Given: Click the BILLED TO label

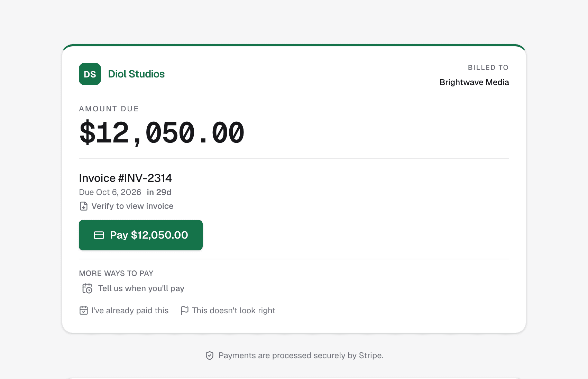Looking at the screenshot, I should coord(488,67).
